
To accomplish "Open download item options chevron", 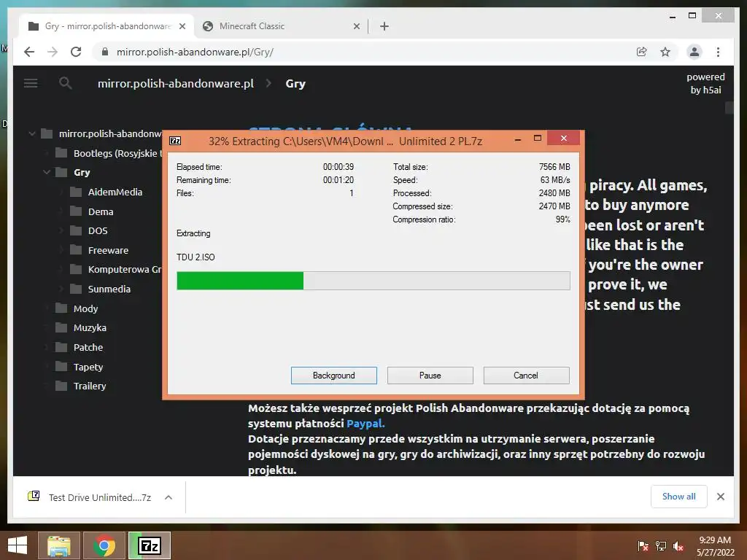I will point(169,497).
